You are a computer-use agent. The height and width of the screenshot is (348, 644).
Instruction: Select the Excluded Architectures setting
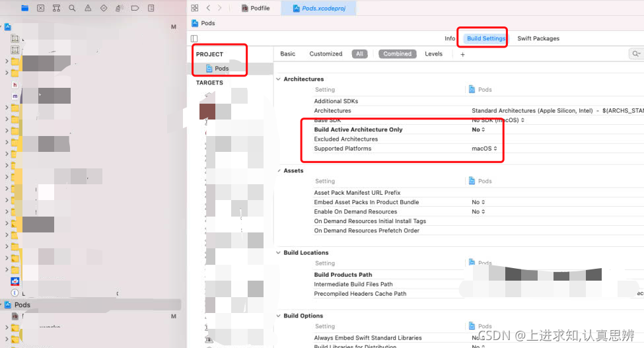tap(346, 139)
